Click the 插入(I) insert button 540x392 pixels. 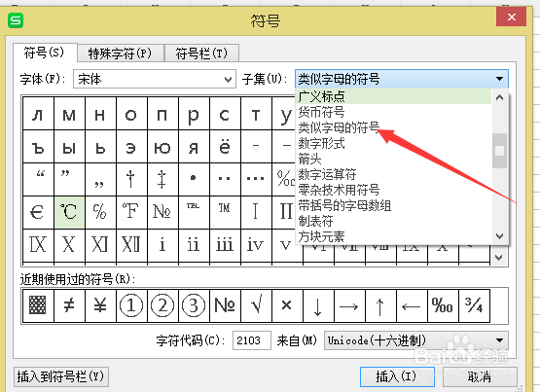point(396,376)
